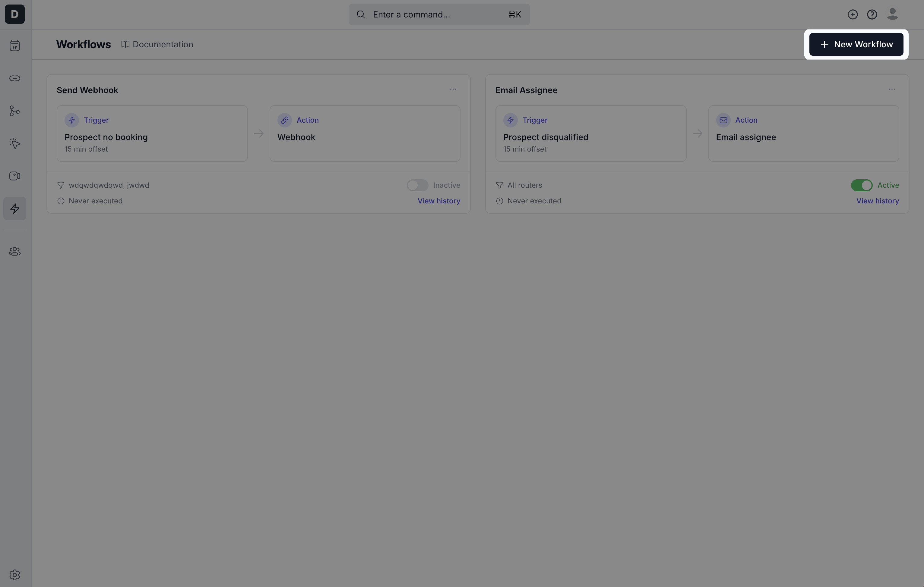Open the links icon in sidebar
This screenshot has width=924, height=587.
point(14,78)
